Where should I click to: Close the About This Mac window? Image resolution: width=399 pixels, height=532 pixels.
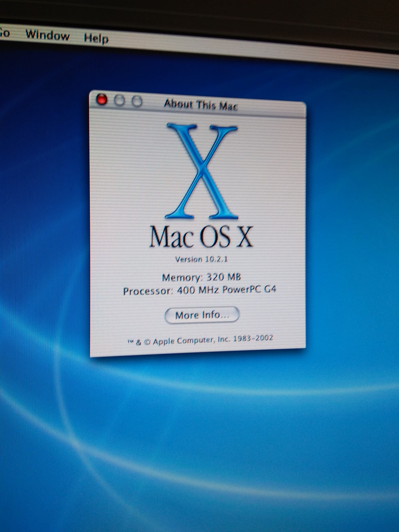tap(102, 99)
